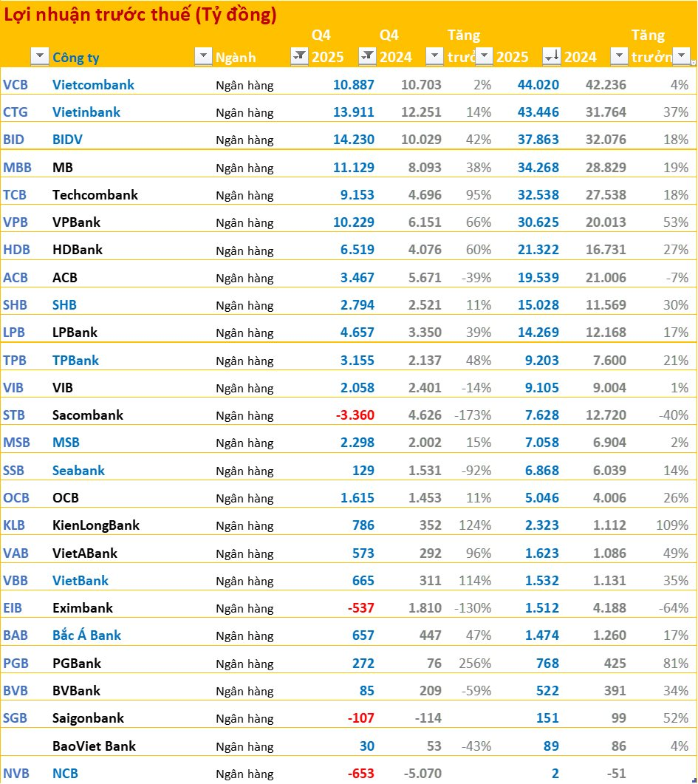Click the TPBank company name

point(75,360)
